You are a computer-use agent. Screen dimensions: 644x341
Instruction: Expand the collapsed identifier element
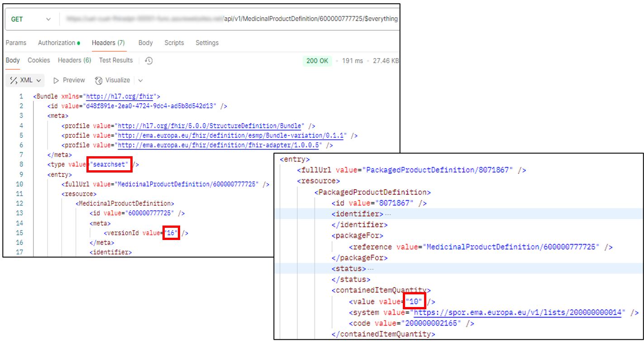click(x=387, y=214)
